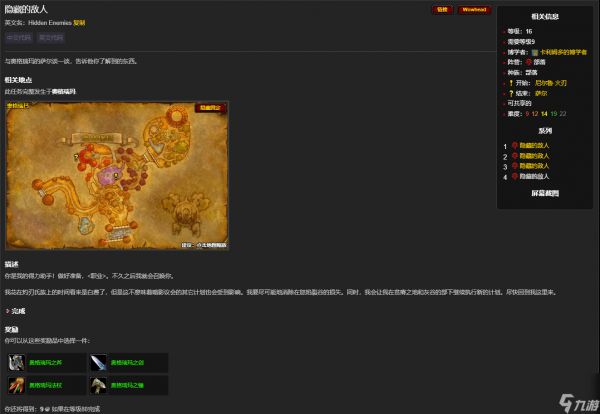Click the second grey code button under the title

pyautogui.click(x=51, y=37)
